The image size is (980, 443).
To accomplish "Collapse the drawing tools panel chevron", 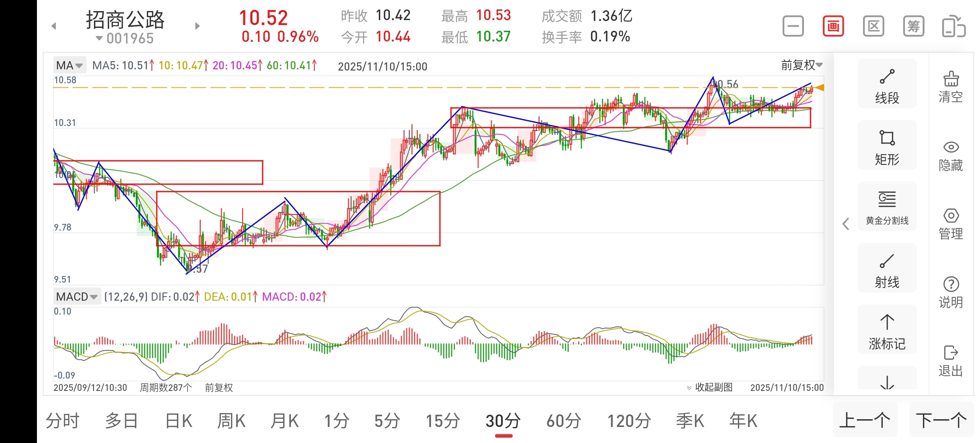I will (x=845, y=224).
